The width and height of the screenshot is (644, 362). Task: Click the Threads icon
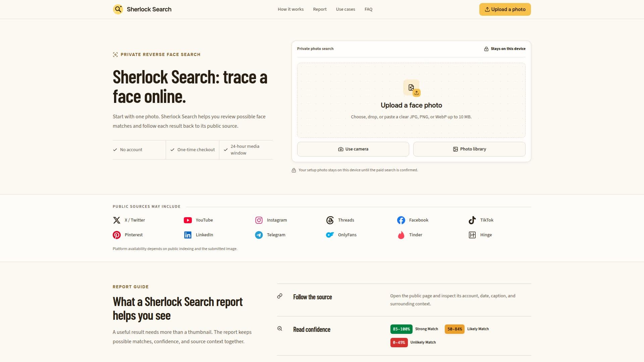point(330,220)
